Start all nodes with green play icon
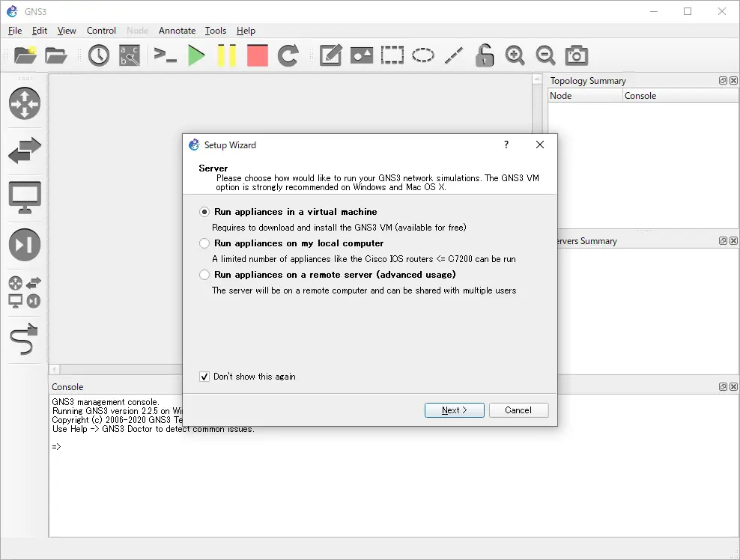 click(196, 55)
